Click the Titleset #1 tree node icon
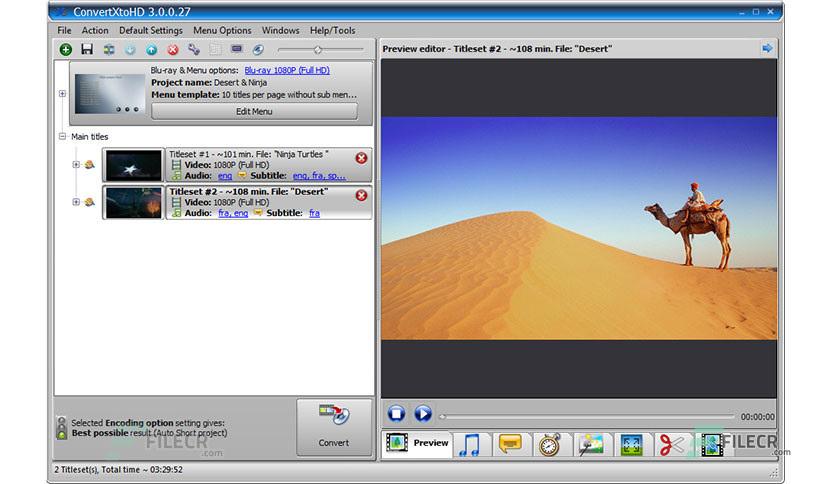The width and height of the screenshot is (836, 484). click(90, 164)
